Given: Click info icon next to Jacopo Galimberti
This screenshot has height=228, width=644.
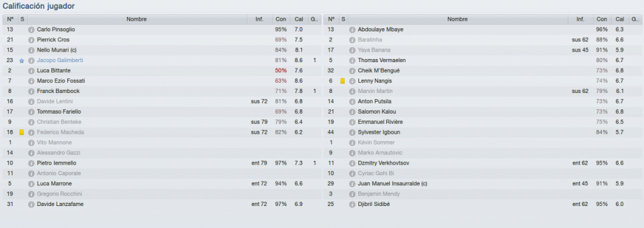Looking at the screenshot, I should 31,60.
